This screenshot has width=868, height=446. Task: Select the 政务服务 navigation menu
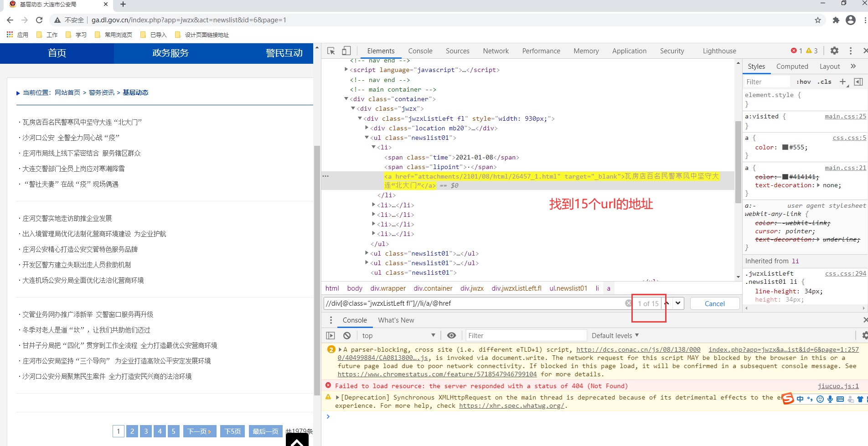[x=170, y=53]
